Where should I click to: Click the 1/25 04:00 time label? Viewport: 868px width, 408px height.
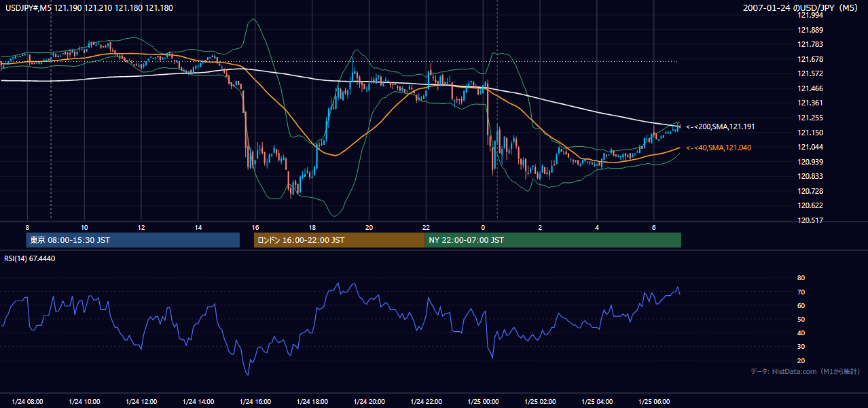597,401
